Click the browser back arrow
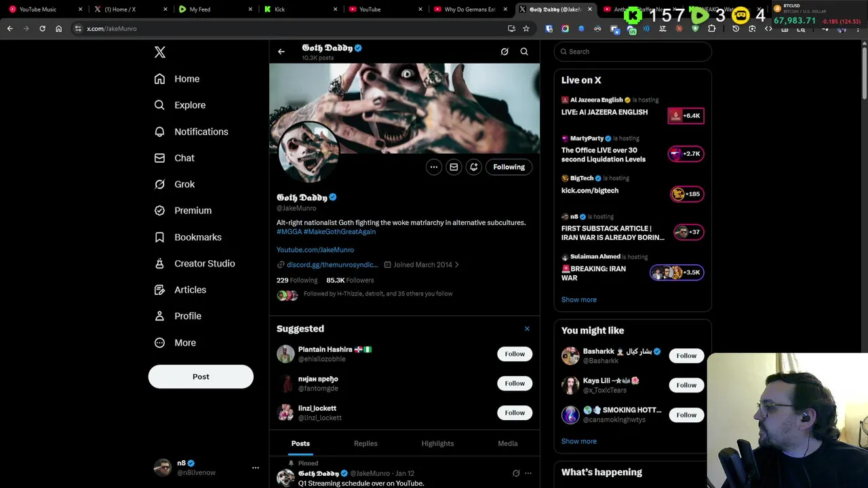 tap(9, 28)
